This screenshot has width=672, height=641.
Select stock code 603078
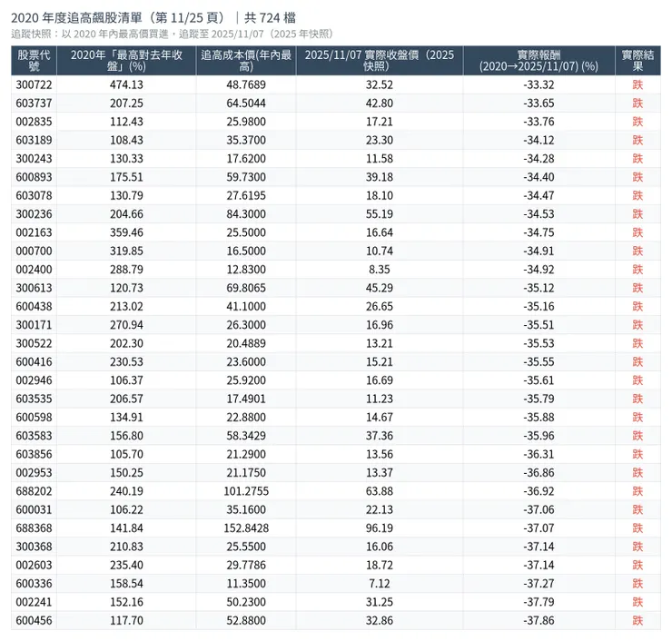[34, 195]
